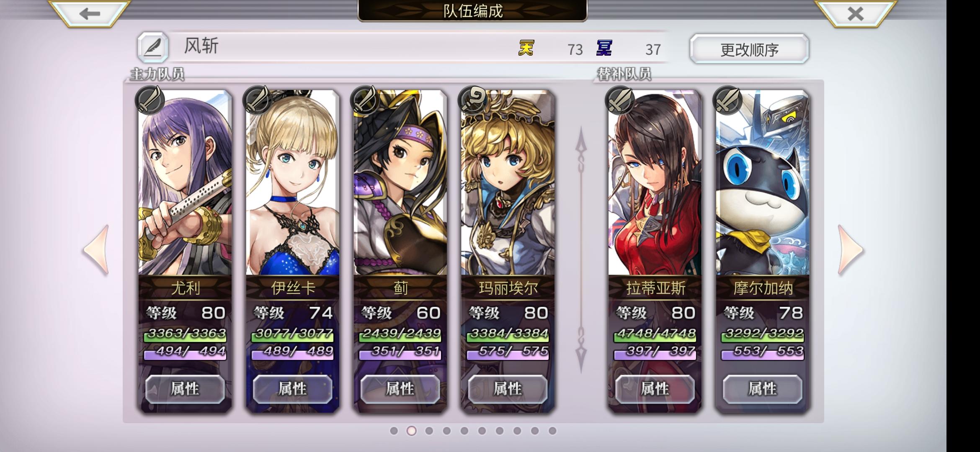Tap the 冥 shadow points icon
The width and height of the screenshot is (980, 452).
point(604,48)
